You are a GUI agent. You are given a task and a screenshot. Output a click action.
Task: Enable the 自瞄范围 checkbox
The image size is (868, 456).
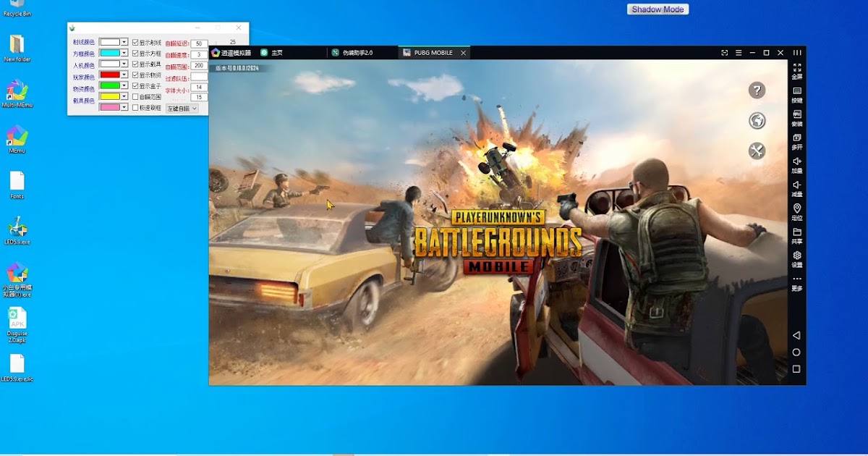[135, 96]
